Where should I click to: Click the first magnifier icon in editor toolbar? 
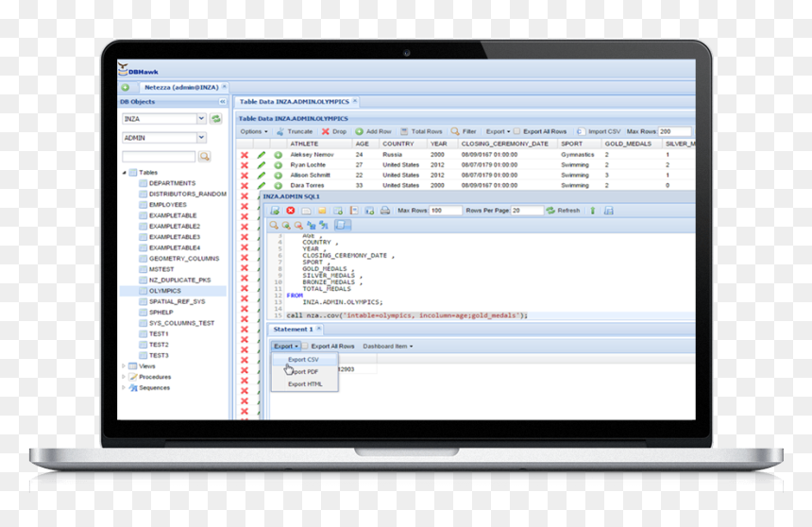pos(274,225)
